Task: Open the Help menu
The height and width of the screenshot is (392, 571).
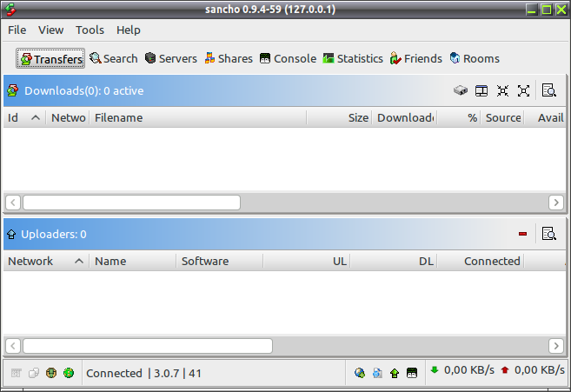Action: (x=129, y=30)
